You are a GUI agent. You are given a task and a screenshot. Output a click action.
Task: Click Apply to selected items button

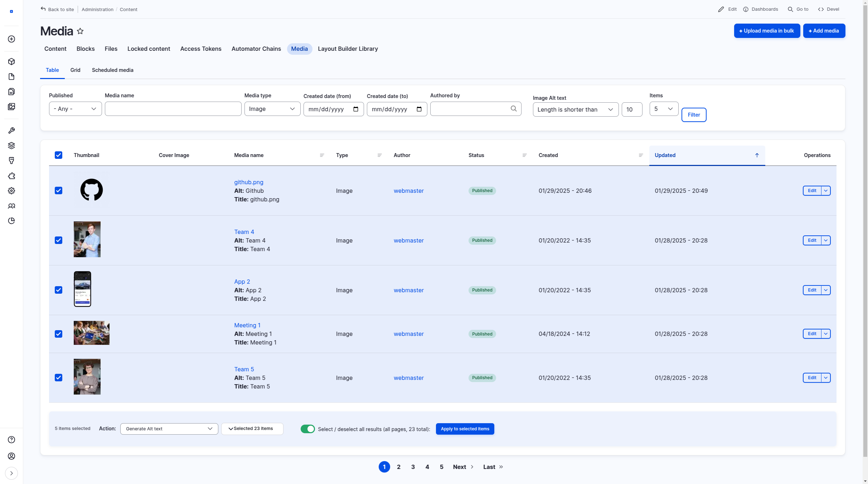click(x=465, y=429)
